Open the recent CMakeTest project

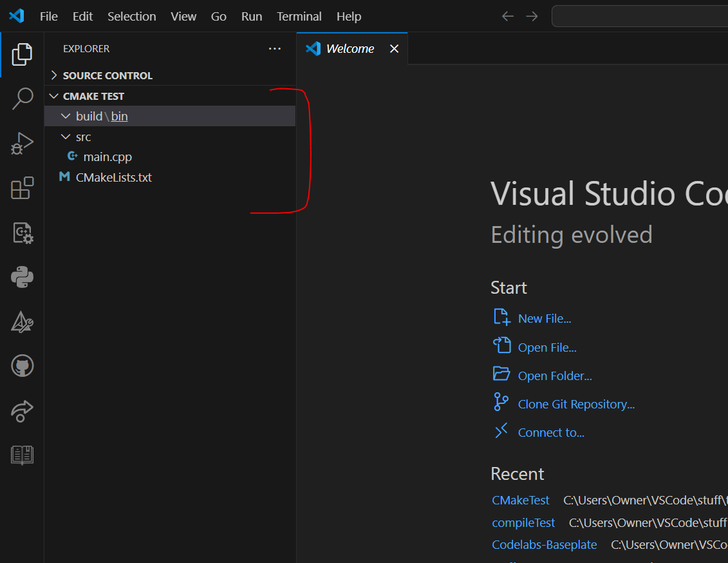(x=520, y=500)
